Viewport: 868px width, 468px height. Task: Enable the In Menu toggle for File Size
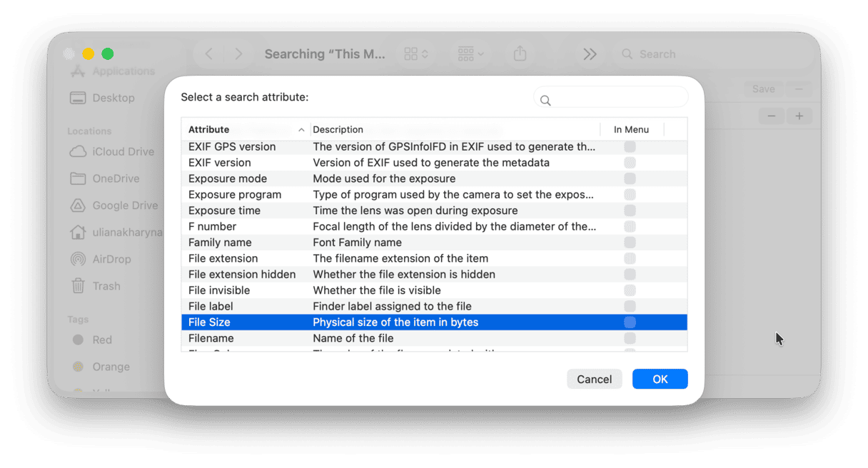[x=630, y=322]
